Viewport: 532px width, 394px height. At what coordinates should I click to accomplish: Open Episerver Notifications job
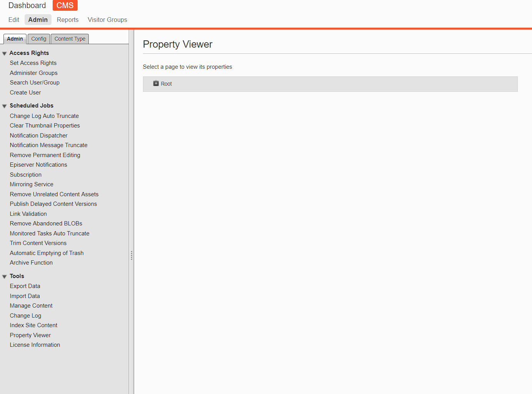[38, 165]
